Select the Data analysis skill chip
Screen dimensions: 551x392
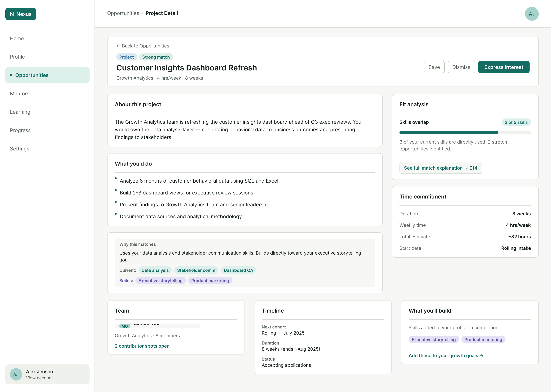[x=155, y=270]
